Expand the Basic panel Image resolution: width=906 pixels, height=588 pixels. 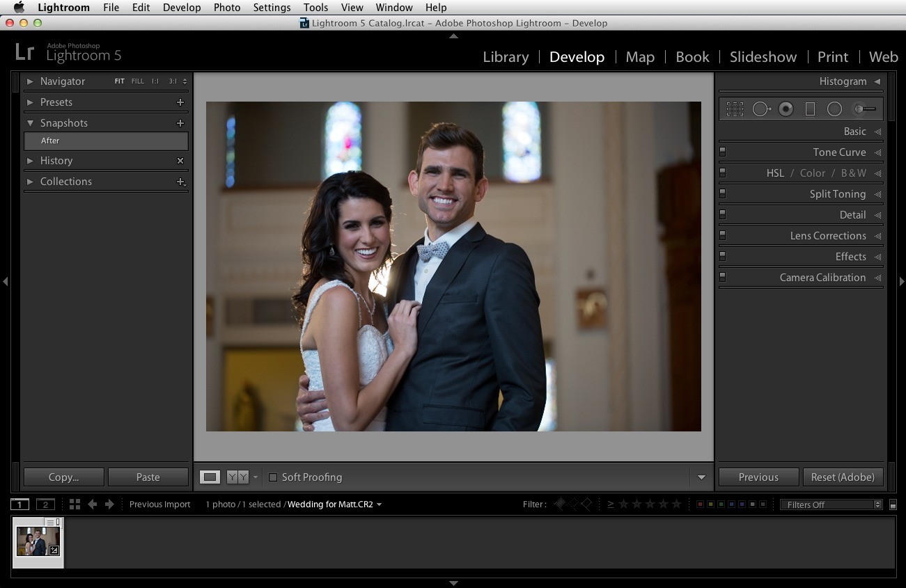[x=877, y=132]
